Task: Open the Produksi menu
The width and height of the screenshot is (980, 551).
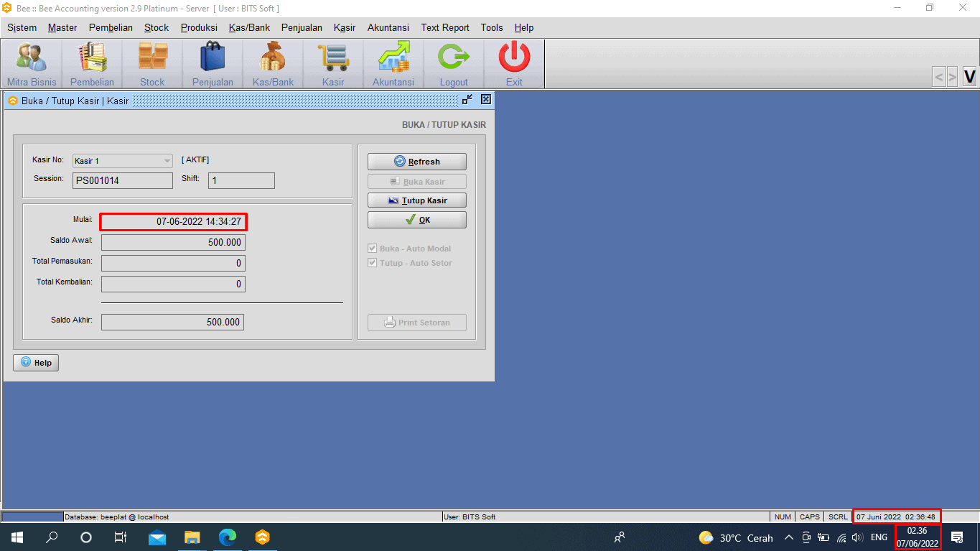Action: click(x=199, y=27)
